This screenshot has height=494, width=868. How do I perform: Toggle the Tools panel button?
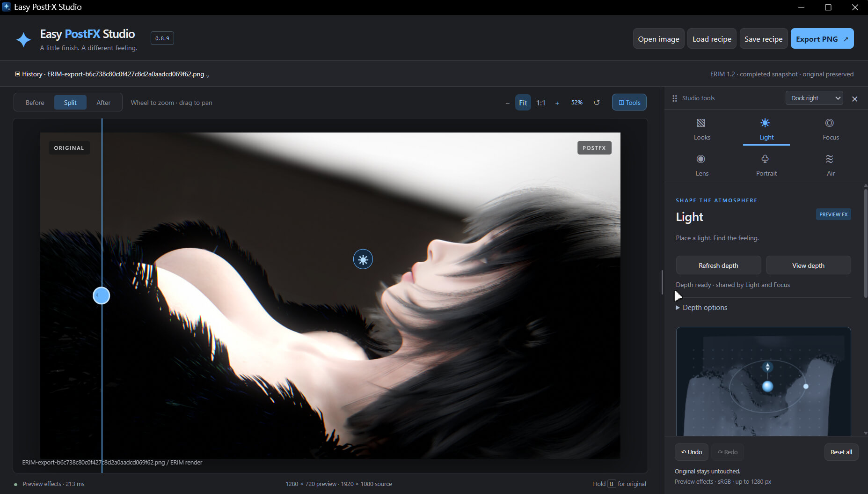click(x=629, y=103)
